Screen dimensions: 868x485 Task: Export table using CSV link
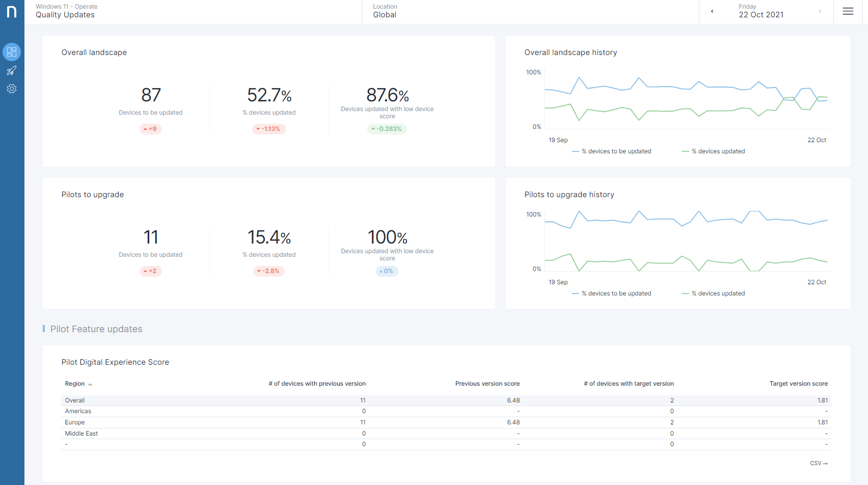[x=819, y=463]
